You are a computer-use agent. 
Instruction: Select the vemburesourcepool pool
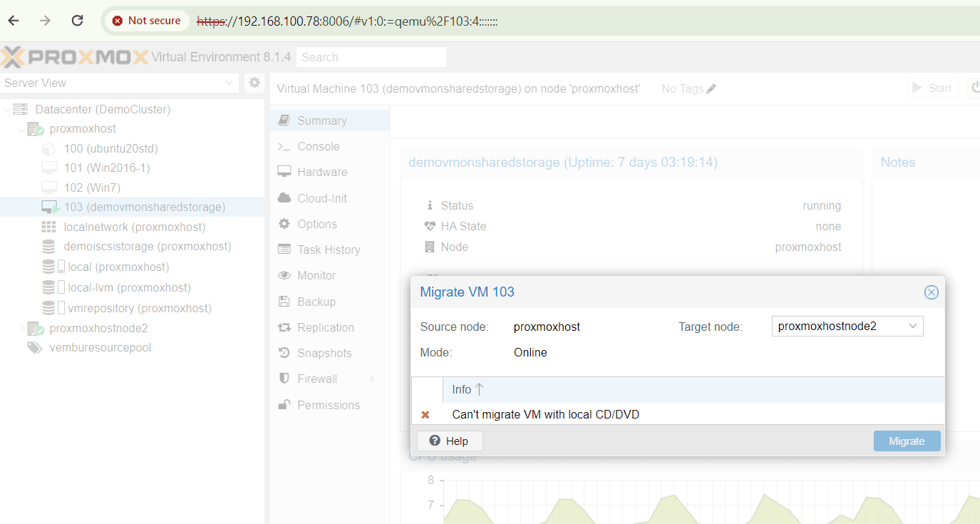(100, 347)
